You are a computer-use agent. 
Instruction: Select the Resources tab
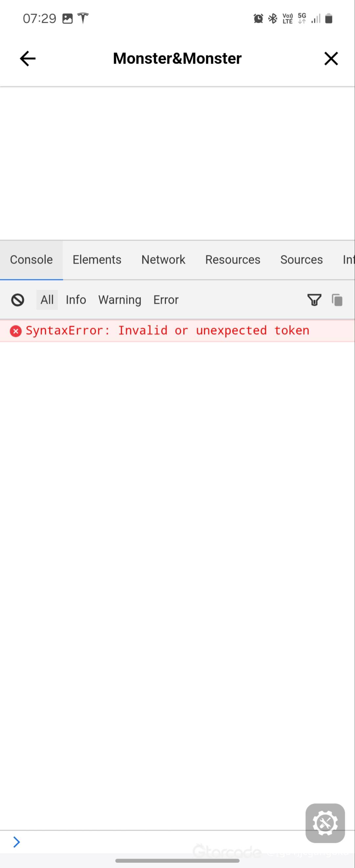click(232, 260)
